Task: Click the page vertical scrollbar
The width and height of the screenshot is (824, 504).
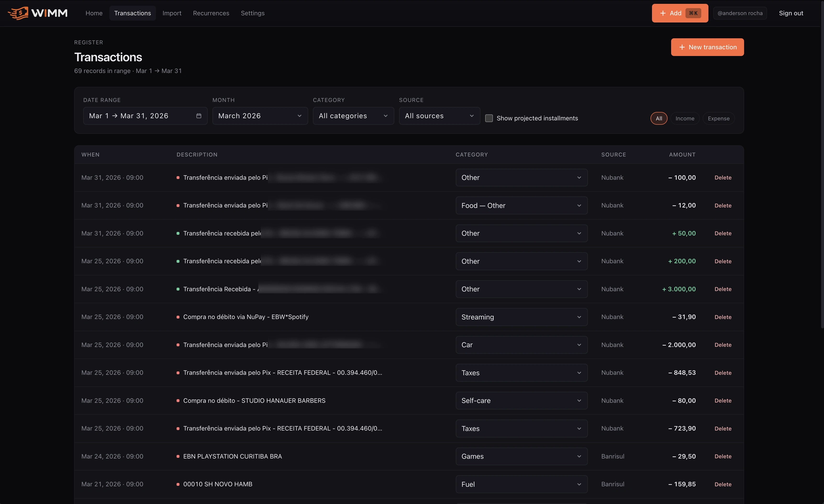Action: 822,164
